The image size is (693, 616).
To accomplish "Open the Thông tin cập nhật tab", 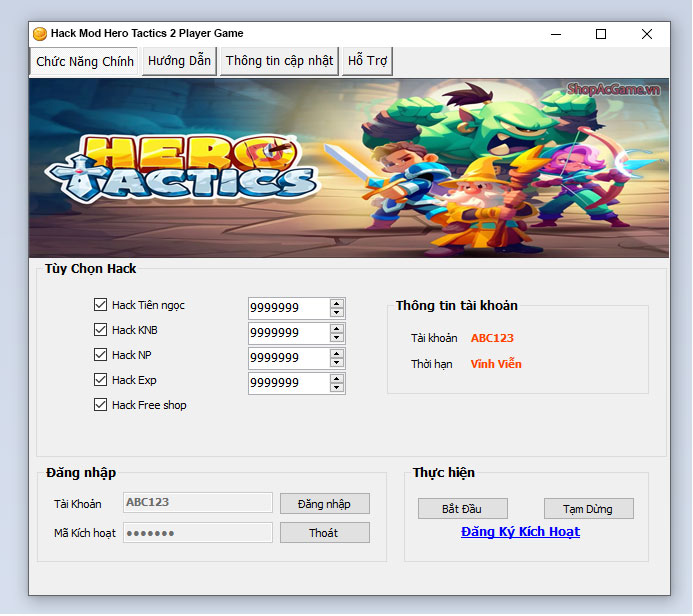I will click(x=279, y=61).
